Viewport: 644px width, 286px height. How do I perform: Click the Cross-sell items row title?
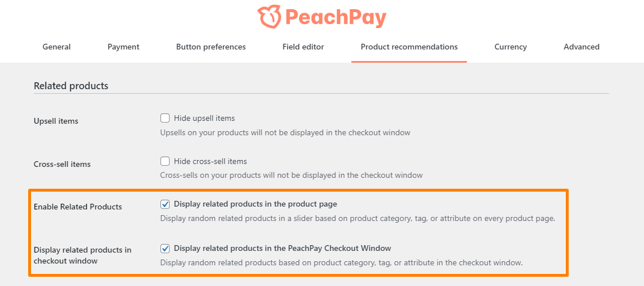click(x=62, y=164)
